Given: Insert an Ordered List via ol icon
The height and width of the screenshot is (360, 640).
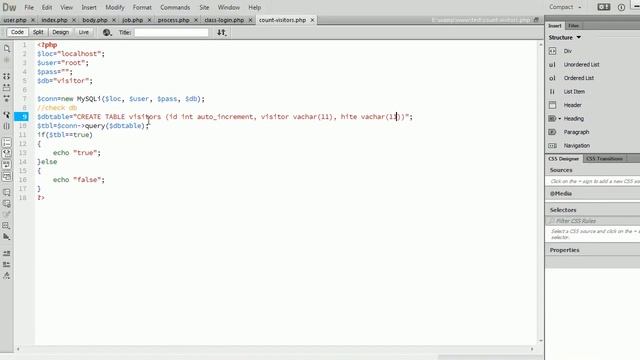Looking at the screenshot, I should [x=552, y=78].
